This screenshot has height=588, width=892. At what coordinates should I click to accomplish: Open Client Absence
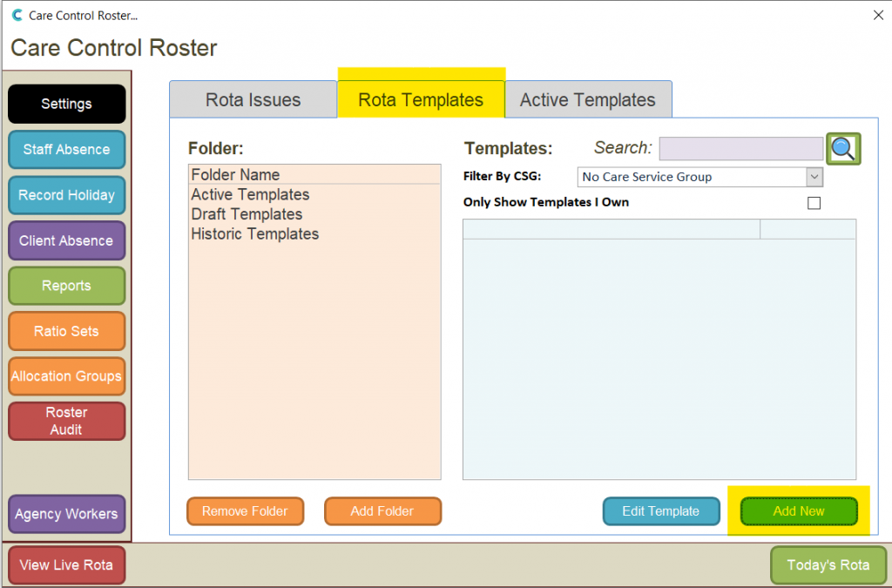(66, 240)
